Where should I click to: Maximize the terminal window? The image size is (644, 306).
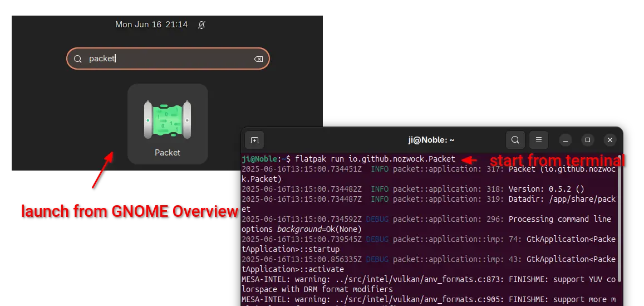pyautogui.click(x=588, y=140)
